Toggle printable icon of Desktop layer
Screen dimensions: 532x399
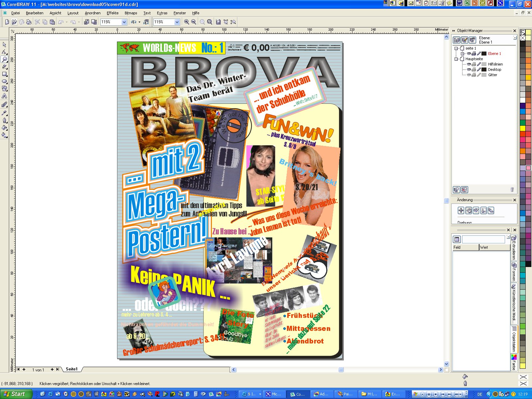(x=474, y=69)
